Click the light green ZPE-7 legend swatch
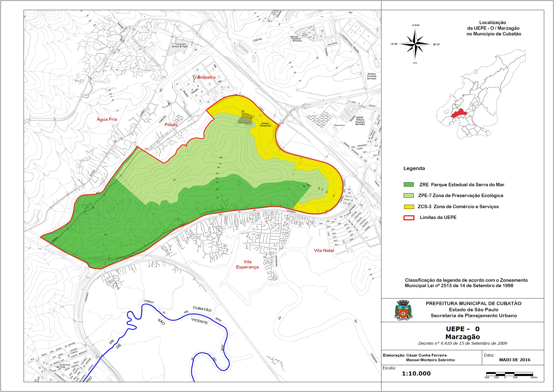The height and width of the screenshot is (392, 554). pyautogui.click(x=409, y=195)
